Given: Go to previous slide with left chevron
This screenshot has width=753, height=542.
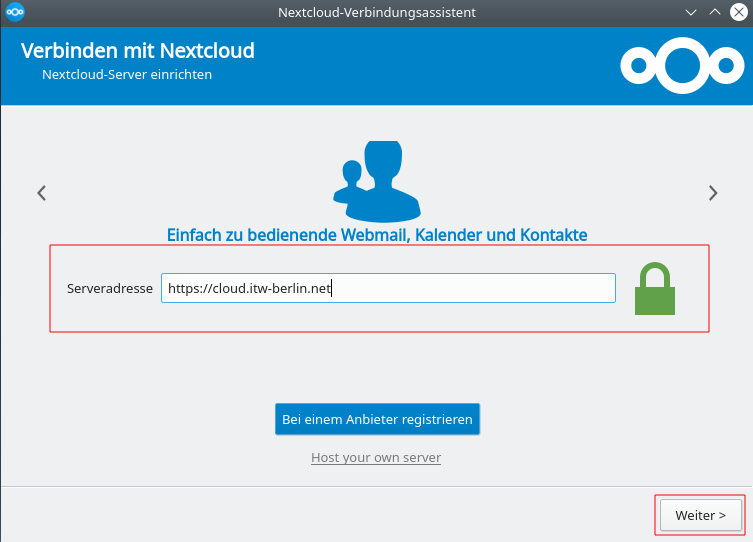Looking at the screenshot, I should click(x=42, y=193).
